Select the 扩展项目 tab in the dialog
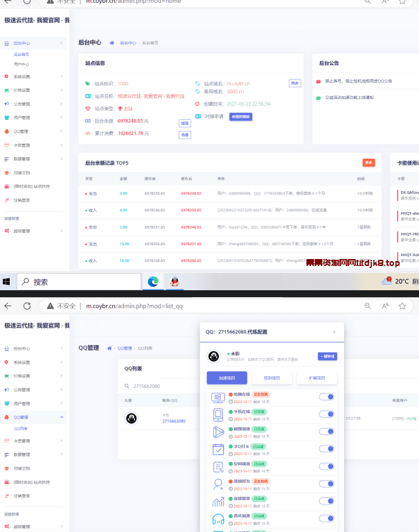 317,378
